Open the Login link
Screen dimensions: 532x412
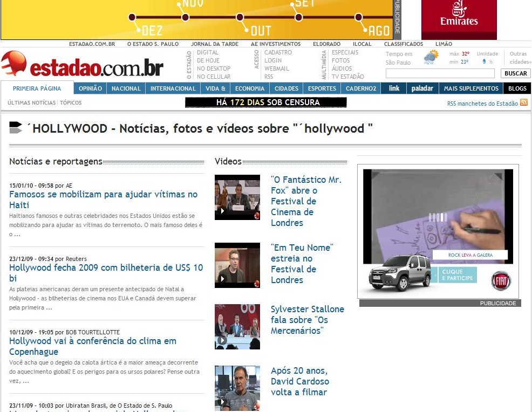(x=273, y=60)
